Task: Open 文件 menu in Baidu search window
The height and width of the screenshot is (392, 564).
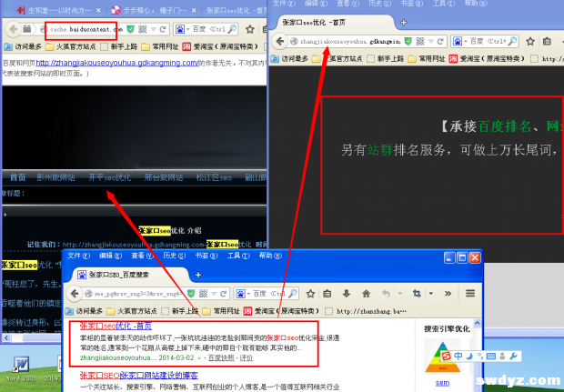Action: [78, 256]
